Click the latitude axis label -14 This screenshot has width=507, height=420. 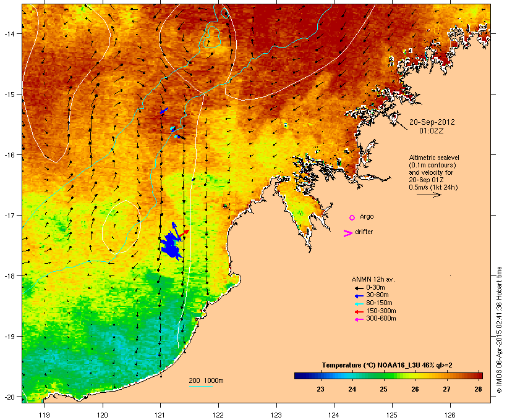pos(9,33)
